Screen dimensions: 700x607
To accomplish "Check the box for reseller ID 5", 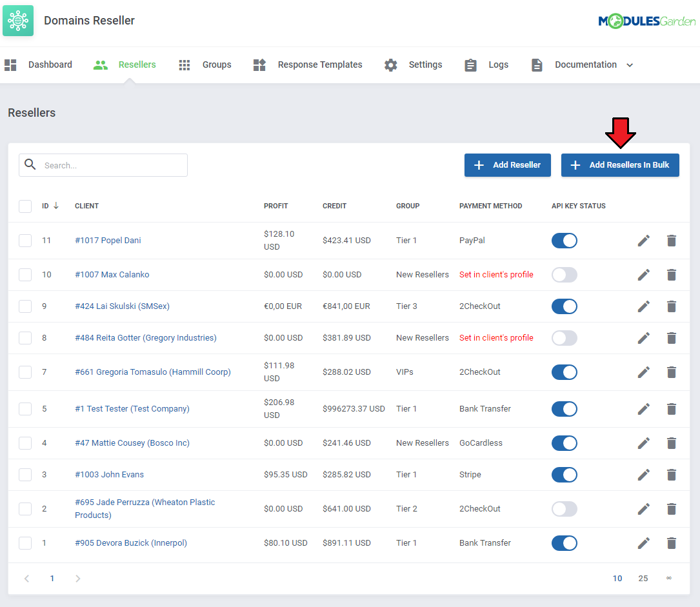I will (25, 409).
